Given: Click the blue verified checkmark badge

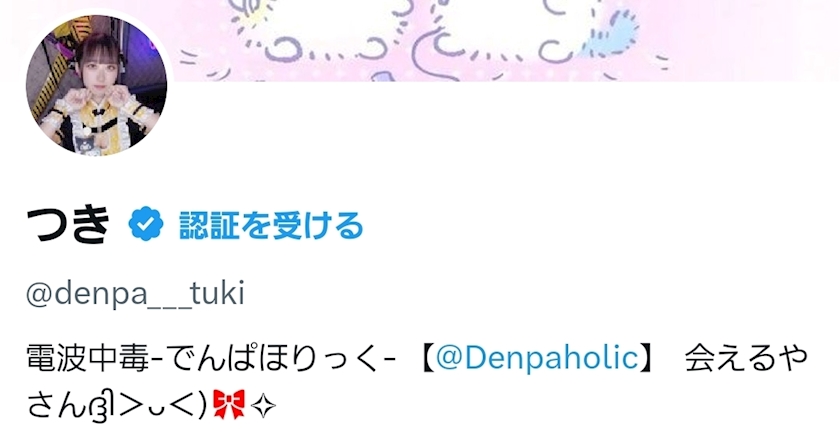Looking at the screenshot, I should pos(146,224).
